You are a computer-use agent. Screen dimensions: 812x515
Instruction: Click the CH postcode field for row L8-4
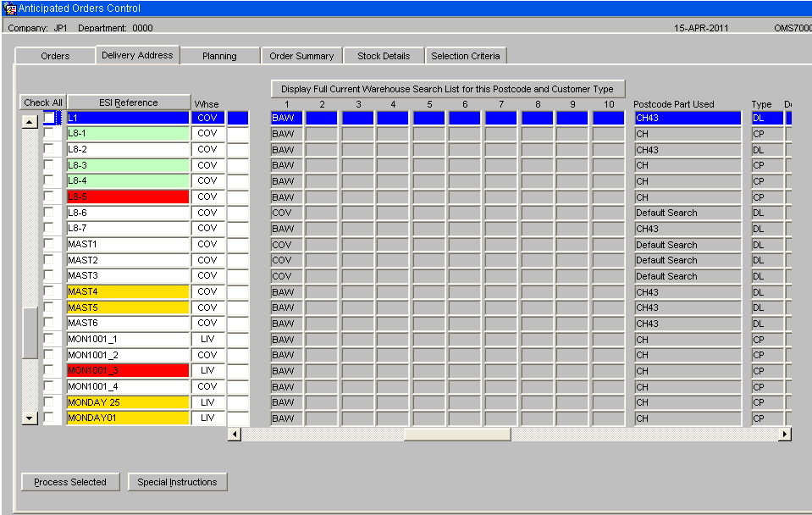tap(688, 181)
